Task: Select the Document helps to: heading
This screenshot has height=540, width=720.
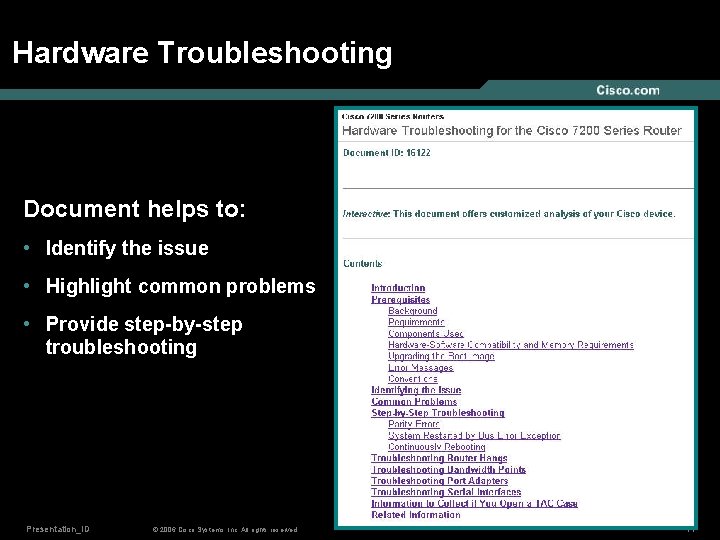Action: pos(135,209)
